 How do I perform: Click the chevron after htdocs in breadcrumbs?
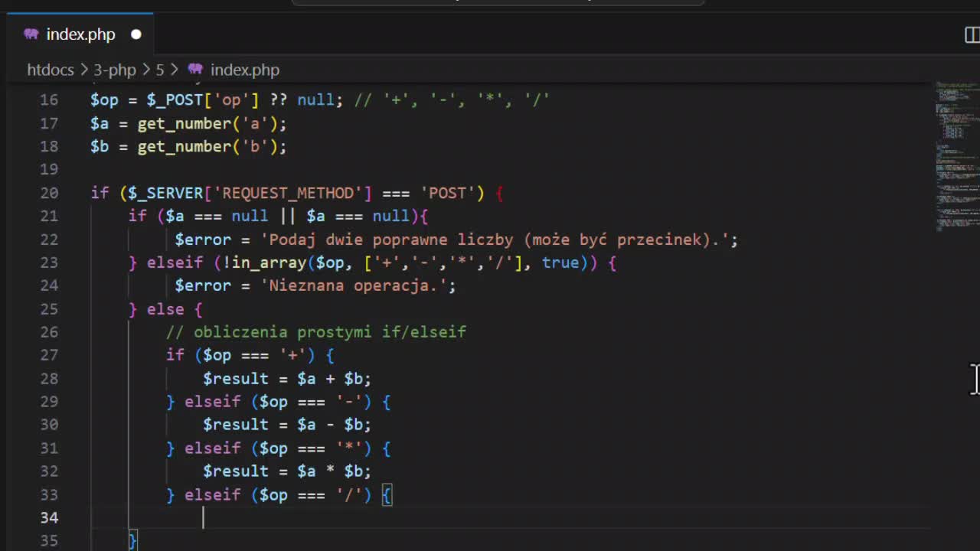(x=84, y=70)
